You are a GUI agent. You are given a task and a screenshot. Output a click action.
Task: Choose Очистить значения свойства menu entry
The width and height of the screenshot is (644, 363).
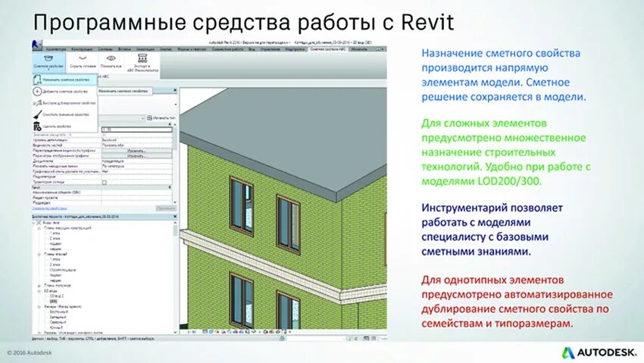pos(65,114)
